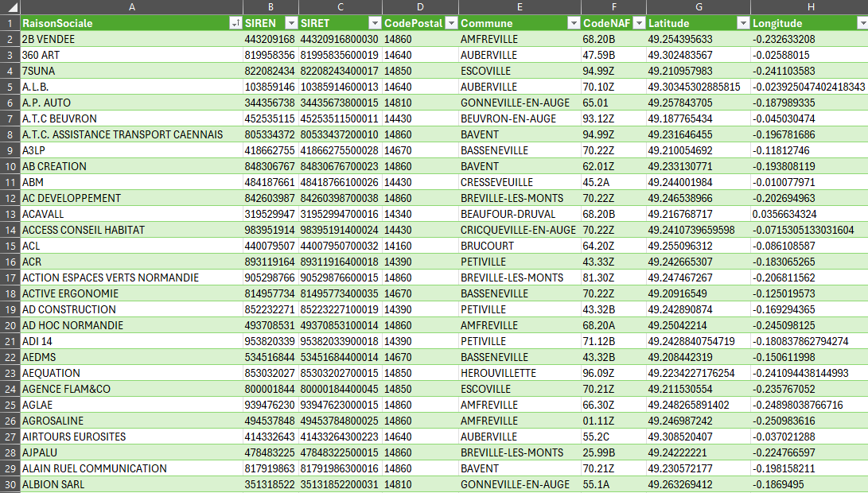Image resolution: width=868 pixels, height=493 pixels.
Task: Select postal code 14160 cell
Action: [420, 246]
